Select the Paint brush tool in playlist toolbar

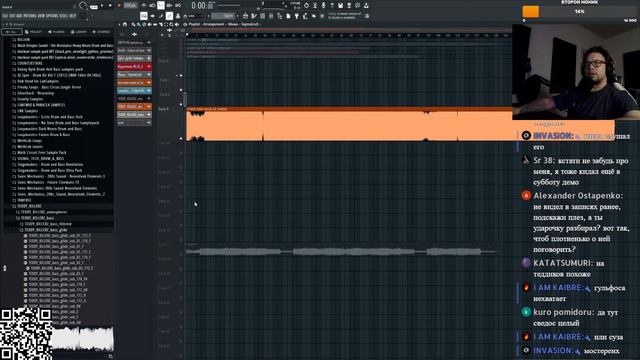(139, 24)
